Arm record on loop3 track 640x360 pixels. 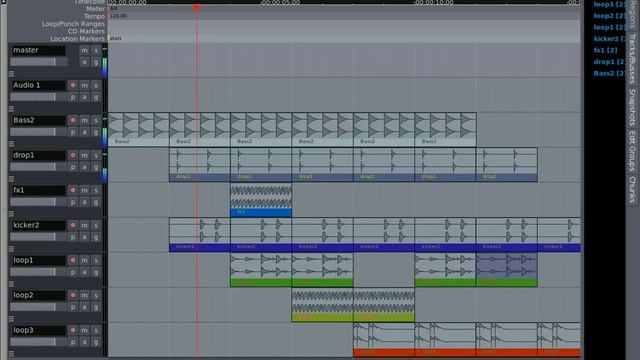coord(73,330)
